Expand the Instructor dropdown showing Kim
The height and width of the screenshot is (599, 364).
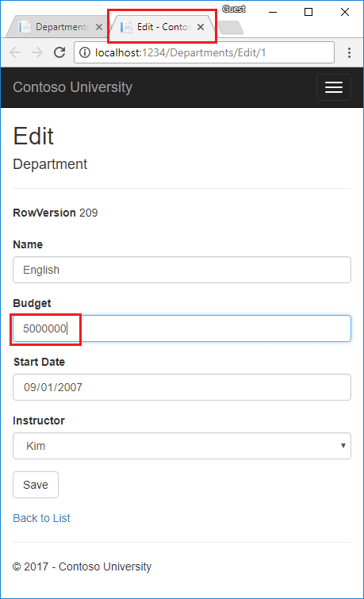click(x=182, y=446)
